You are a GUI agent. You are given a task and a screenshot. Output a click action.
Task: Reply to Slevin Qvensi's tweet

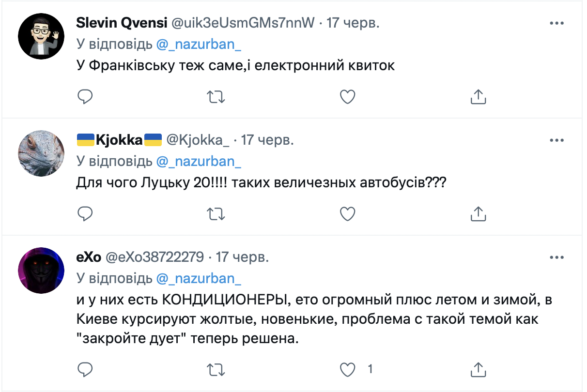point(85,97)
